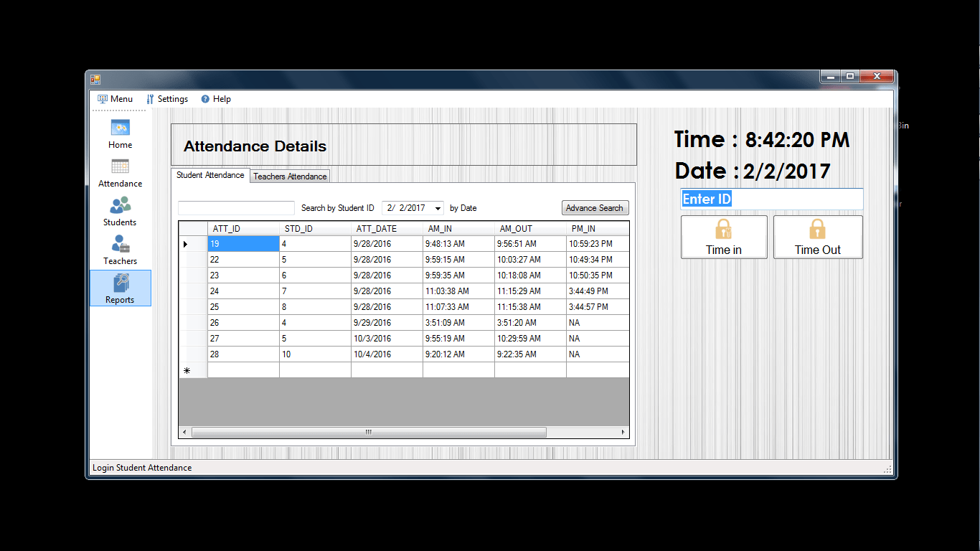Switch to Teachers Attendance tab
The image size is (980, 551).
[291, 176]
